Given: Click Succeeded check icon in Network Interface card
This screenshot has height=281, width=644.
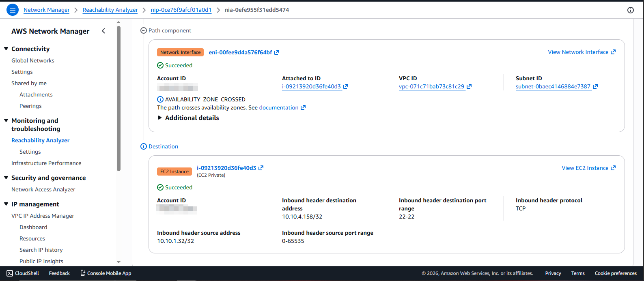Looking at the screenshot, I should (160, 65).
